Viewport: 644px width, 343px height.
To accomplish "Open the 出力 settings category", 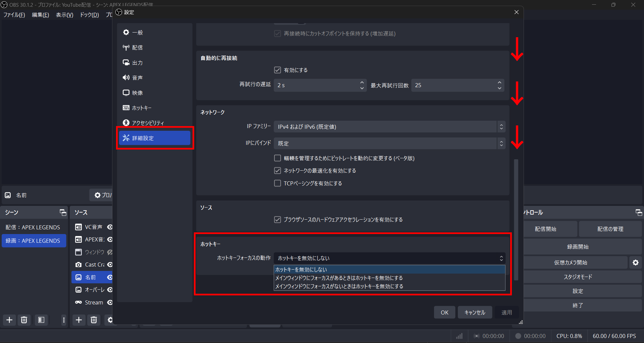I will pyautogui.click(x=155, y=63).
